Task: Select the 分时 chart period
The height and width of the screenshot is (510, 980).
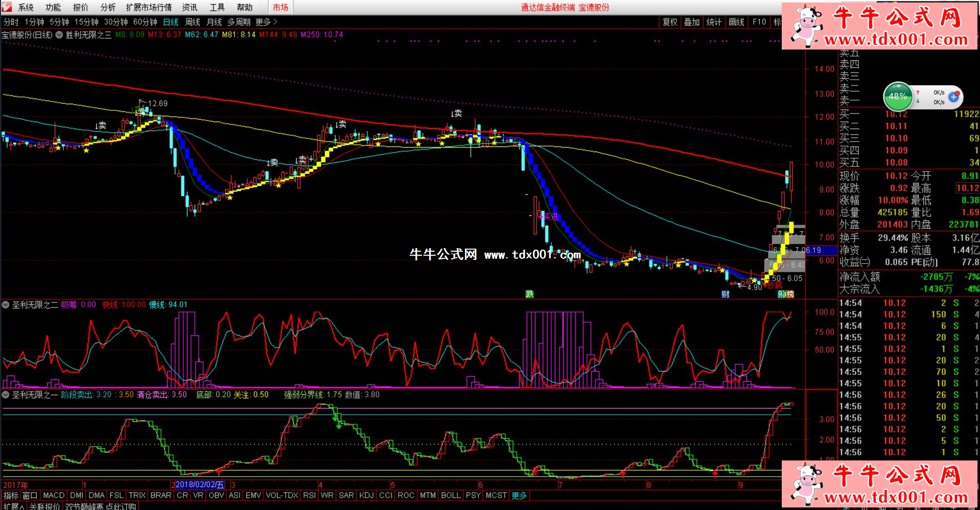Action: [11, 22]
